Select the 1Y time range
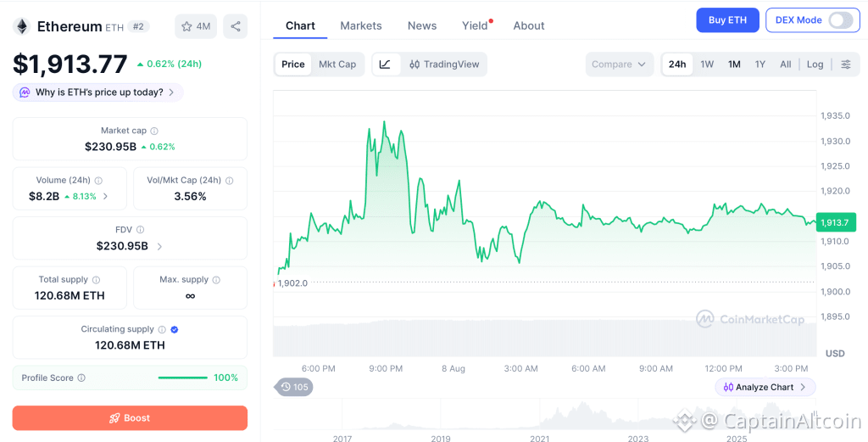 tap(760, 64)
